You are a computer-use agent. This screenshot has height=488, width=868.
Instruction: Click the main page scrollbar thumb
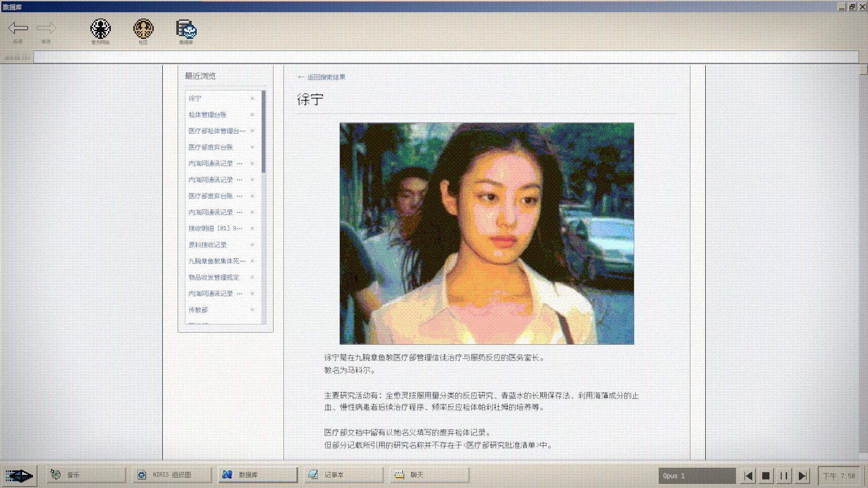tap(863, 70)
